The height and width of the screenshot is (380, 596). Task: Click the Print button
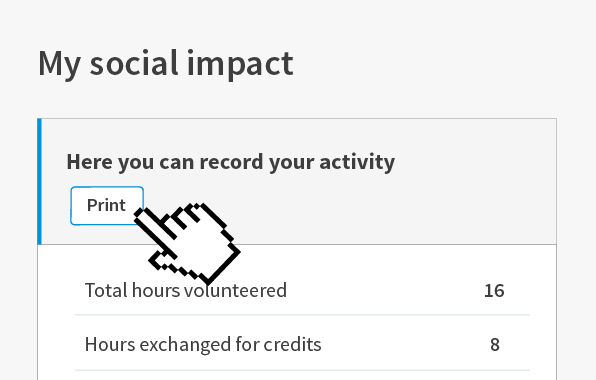coord(107,206)
